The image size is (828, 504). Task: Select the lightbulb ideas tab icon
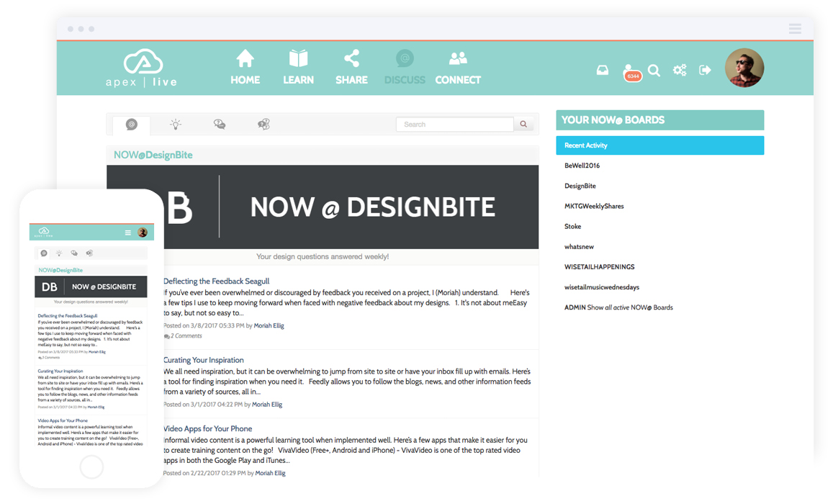176,125
